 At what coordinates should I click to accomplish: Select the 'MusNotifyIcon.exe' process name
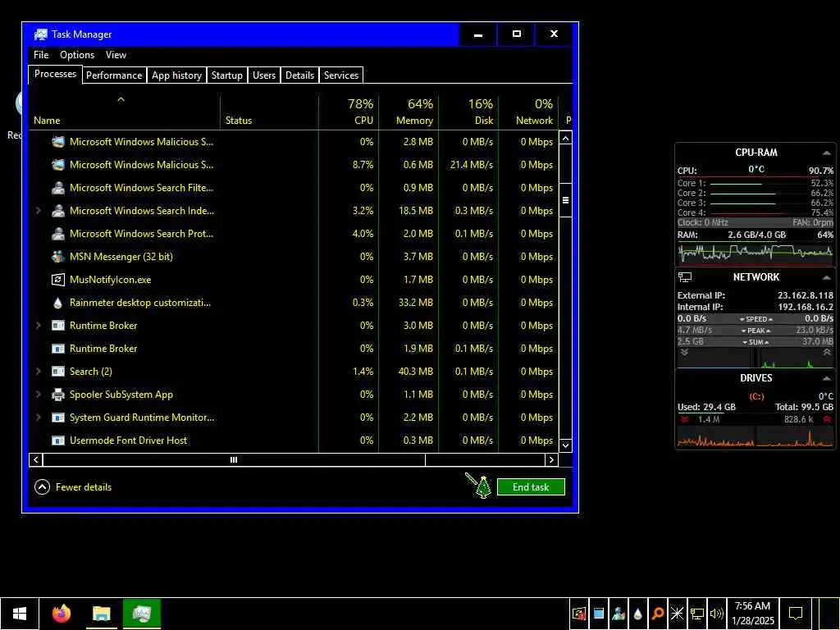111,280
